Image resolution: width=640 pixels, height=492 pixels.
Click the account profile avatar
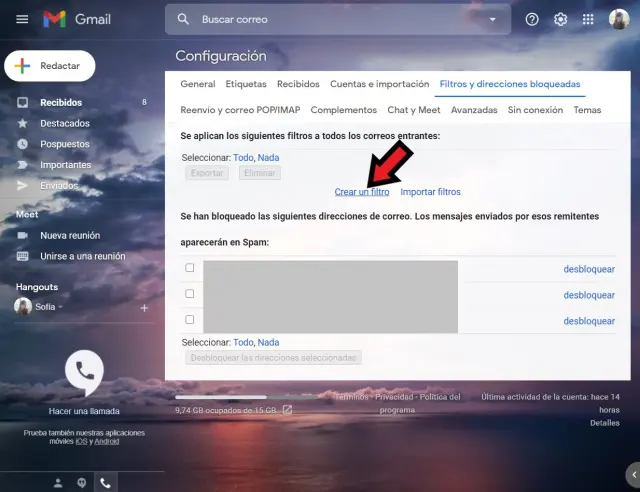pyautogui.click(x=619, y=19)
